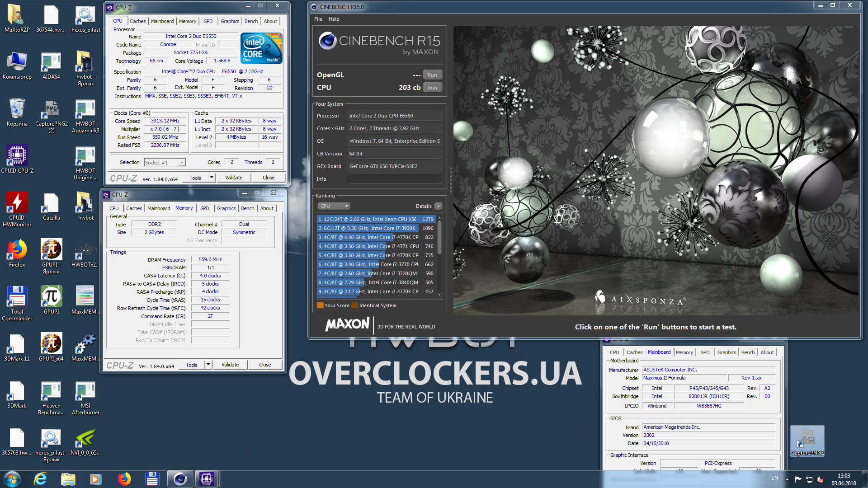Open the GPUPI desktop icon
Viewport: 868px width, 488px height.
click(51, 300)
